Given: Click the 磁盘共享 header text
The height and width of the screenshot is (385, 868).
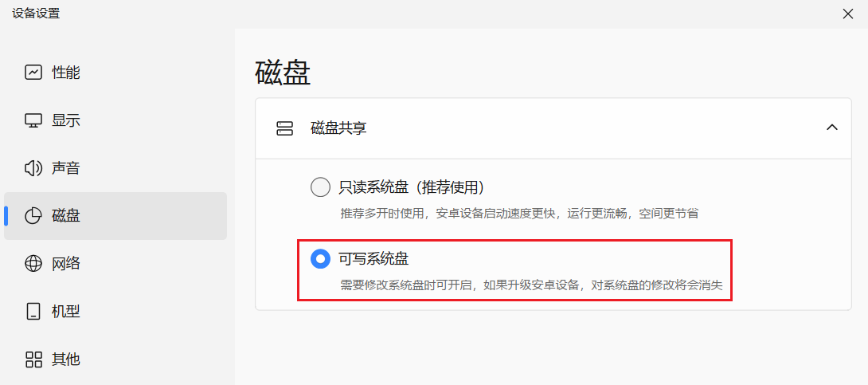Looking at the screenshot, I should click(x=338, y=128).
